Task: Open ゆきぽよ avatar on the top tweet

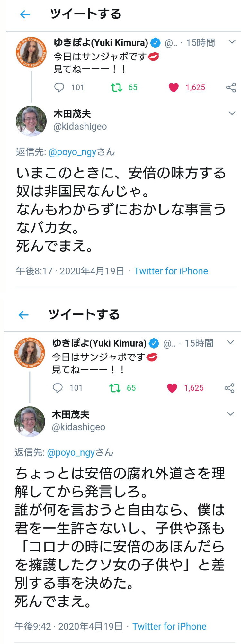Action: pos(31,52)
